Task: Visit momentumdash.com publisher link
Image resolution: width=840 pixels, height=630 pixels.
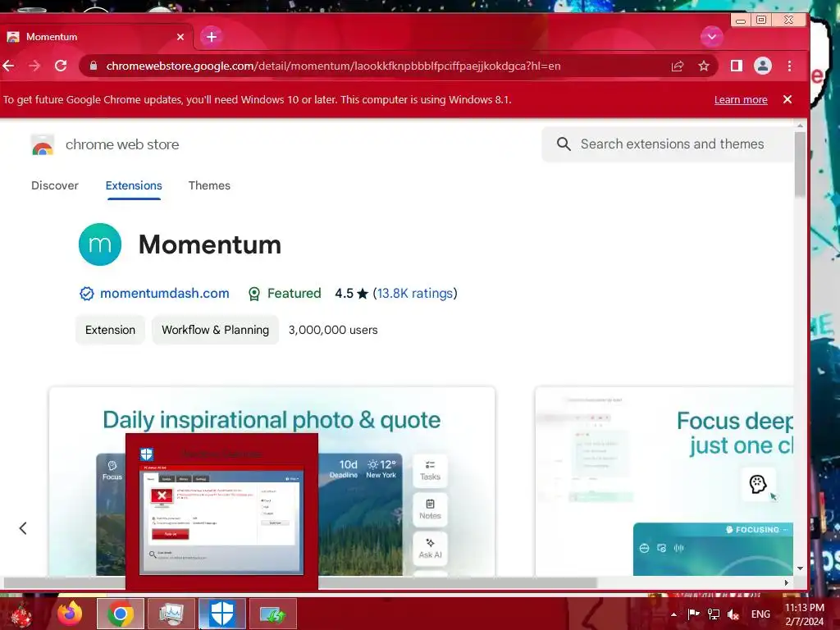Action: click(164, 293)
